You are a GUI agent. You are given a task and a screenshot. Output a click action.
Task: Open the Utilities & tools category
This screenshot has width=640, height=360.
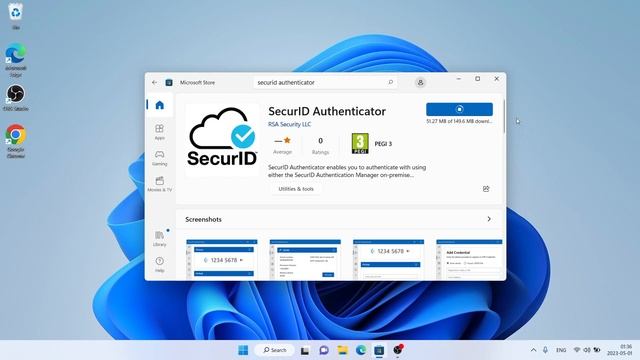click(296, 189)
